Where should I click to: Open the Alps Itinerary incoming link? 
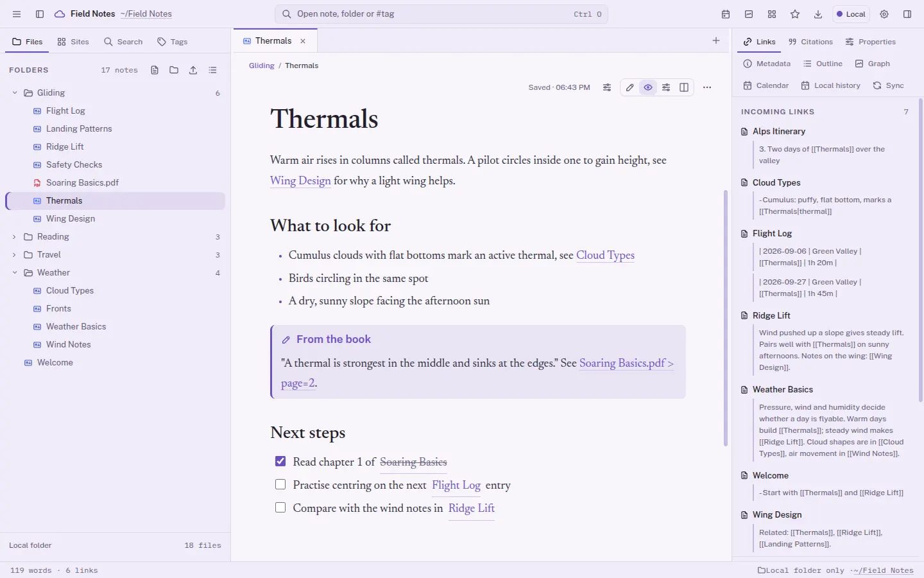(x=779, y=131)
